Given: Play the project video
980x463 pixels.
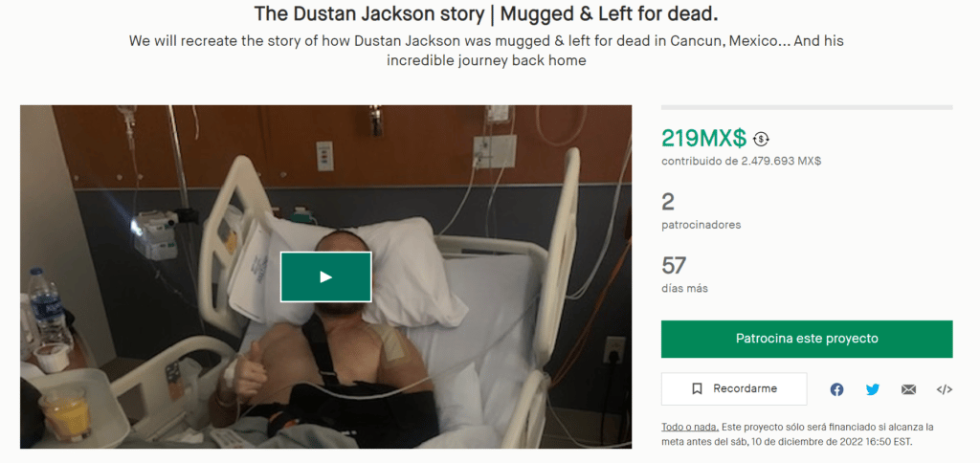Looking at the screenshot, I should click(325, 276).
